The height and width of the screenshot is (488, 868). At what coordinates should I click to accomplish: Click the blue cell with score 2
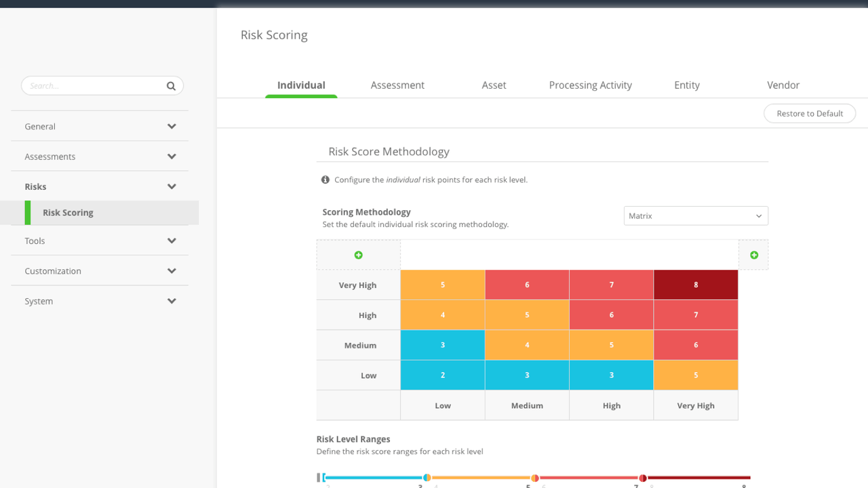point(443,375)
